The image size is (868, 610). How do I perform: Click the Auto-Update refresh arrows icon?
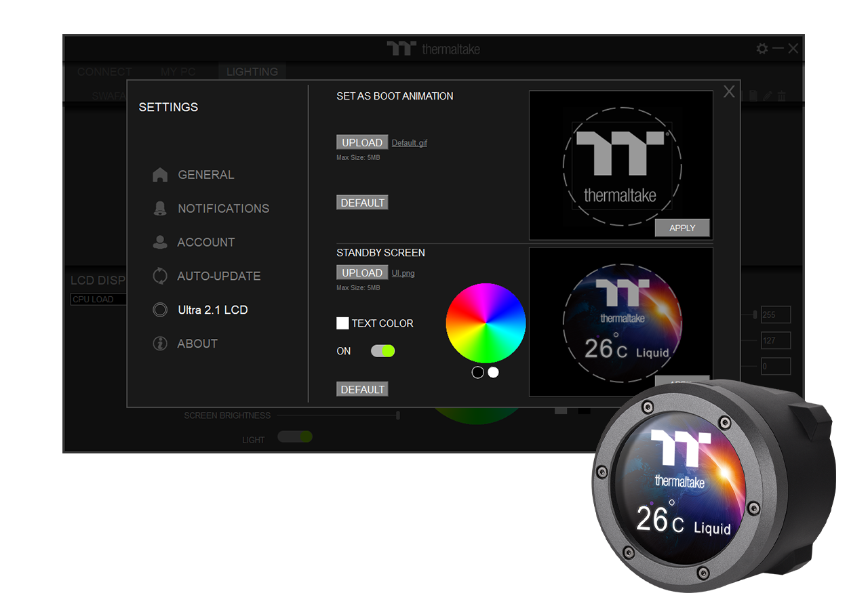pos(160,276)
